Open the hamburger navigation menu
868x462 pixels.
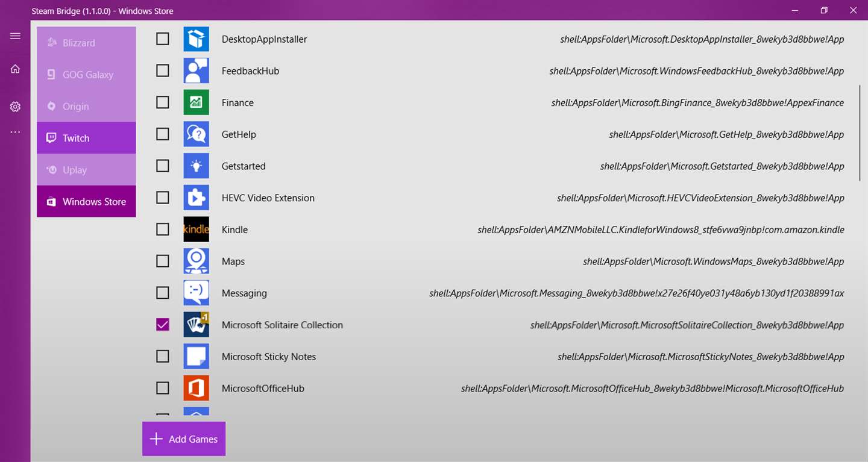click(x=15, y=36)
